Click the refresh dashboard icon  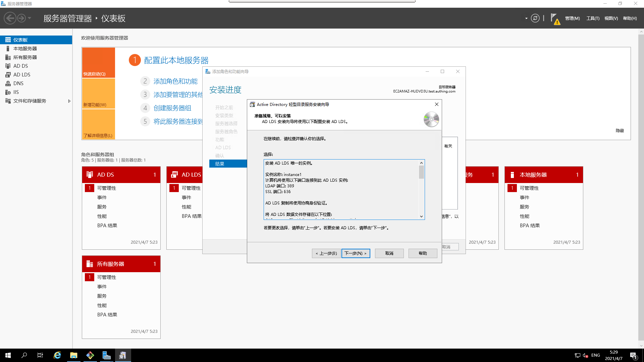[x=535, y=18]
